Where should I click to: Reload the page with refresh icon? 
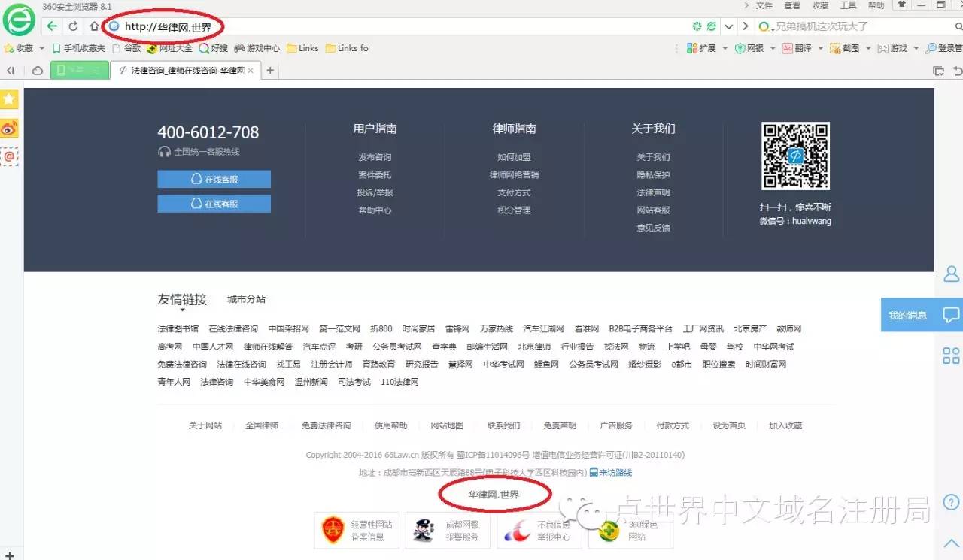[73, 26]
